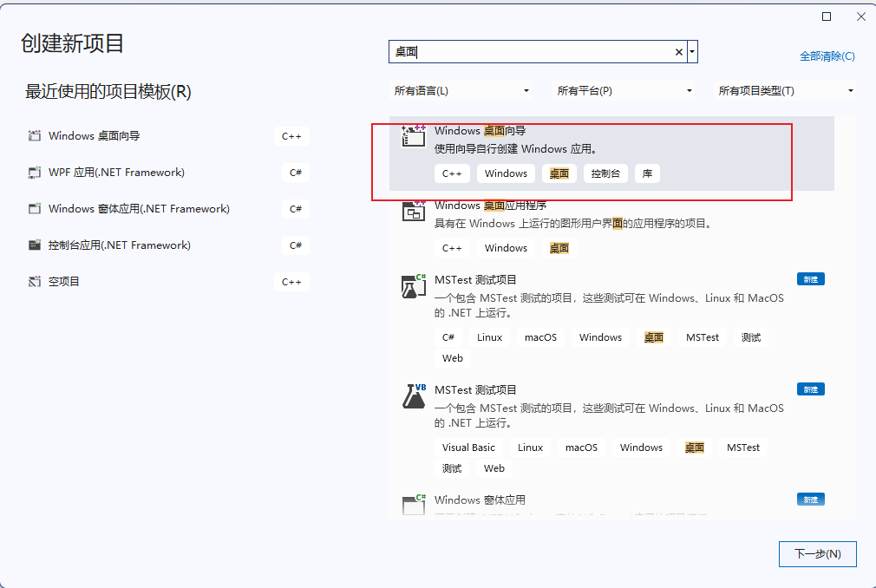Click VB MSTest 测试项目 flask icon
Screen dimensions: 876x588
(414, 395)
